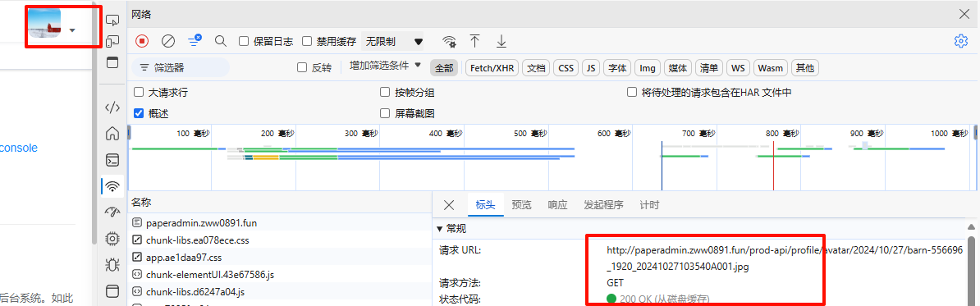Expand more filter conditions (增加筛选条件)
Image resolution: width=980 pixels, height=306 pixels.
click(x=386, y=66)
